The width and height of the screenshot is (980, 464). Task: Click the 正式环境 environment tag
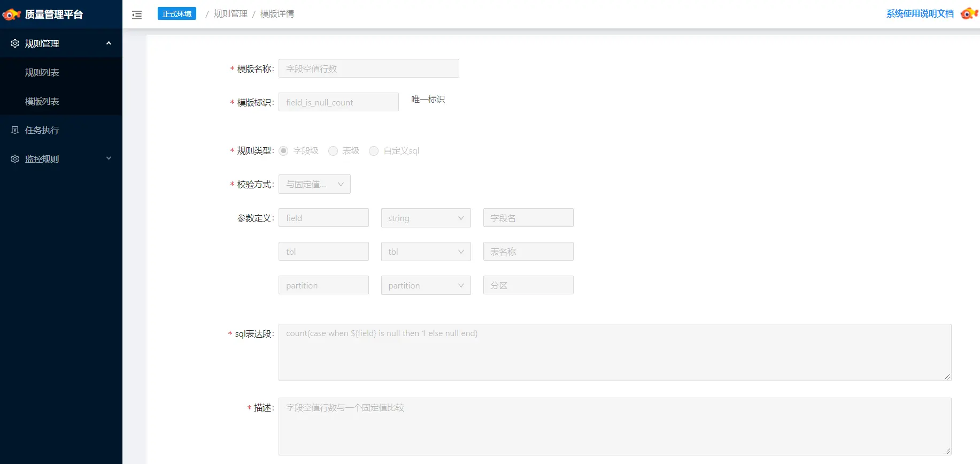[x=176, y=14]
